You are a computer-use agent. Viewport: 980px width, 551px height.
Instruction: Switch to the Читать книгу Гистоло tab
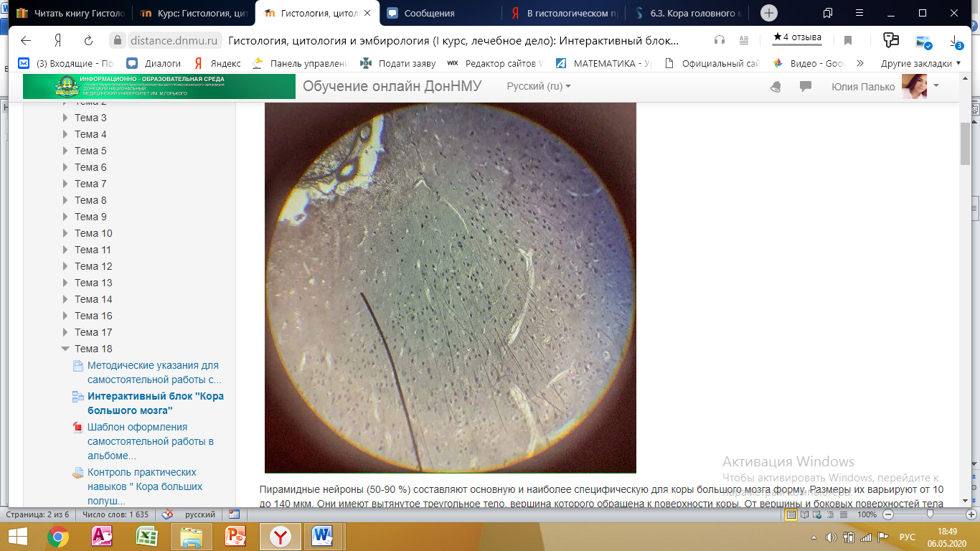[70, 13]
